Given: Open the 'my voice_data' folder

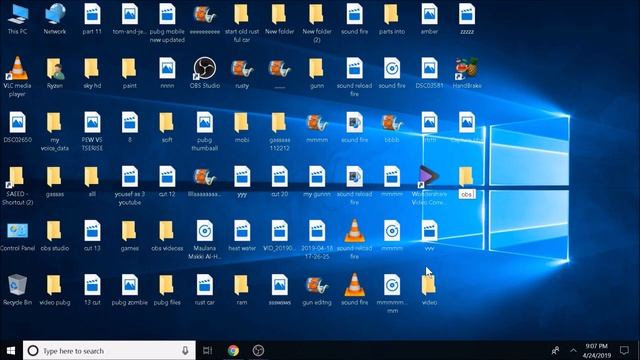Looking at the screenshot, I should coord(55,131).
